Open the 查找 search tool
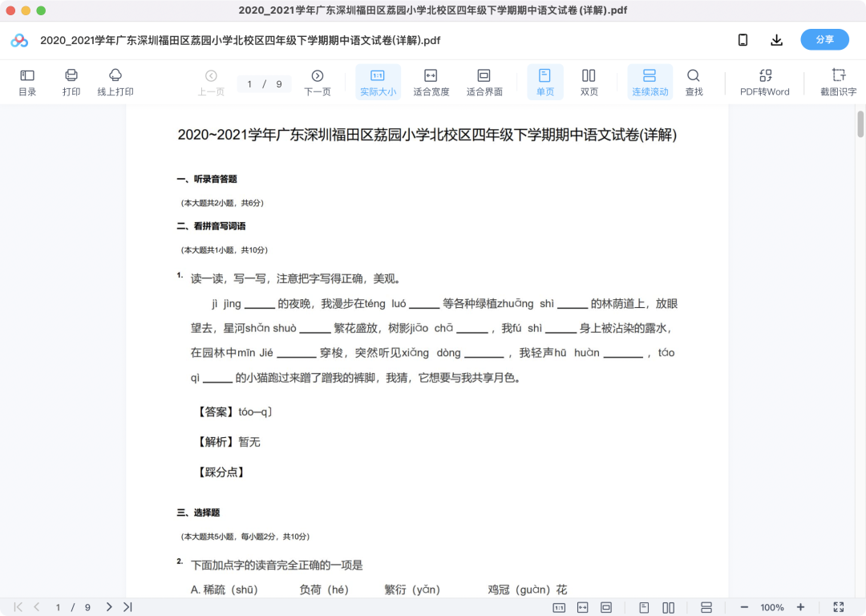 [x=694, y=83]
